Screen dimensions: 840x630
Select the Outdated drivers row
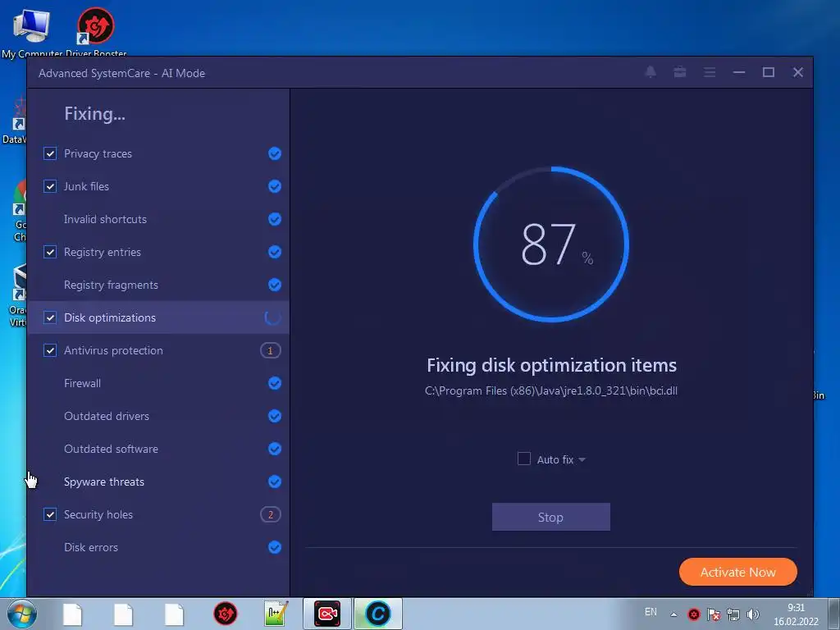pos(158,416)
